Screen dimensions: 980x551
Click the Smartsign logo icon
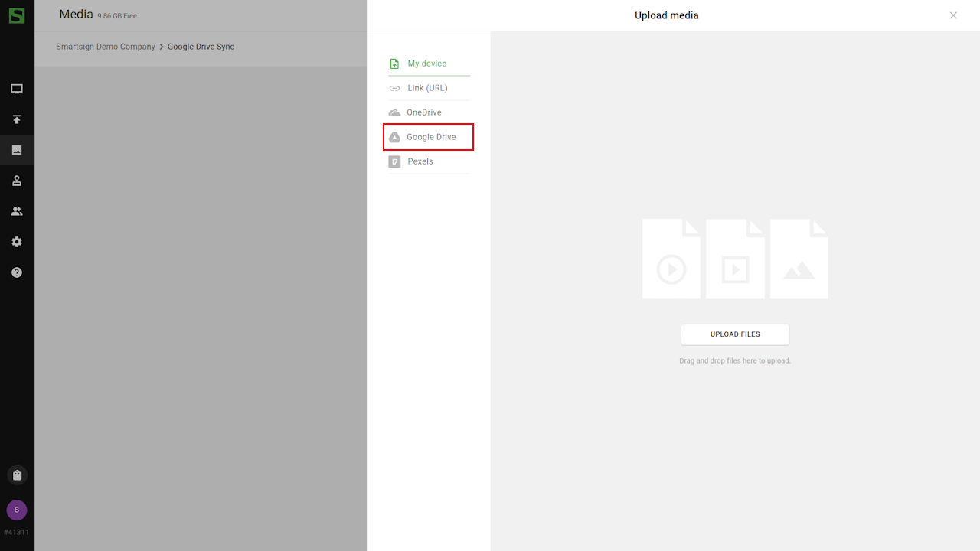point(17,15)
